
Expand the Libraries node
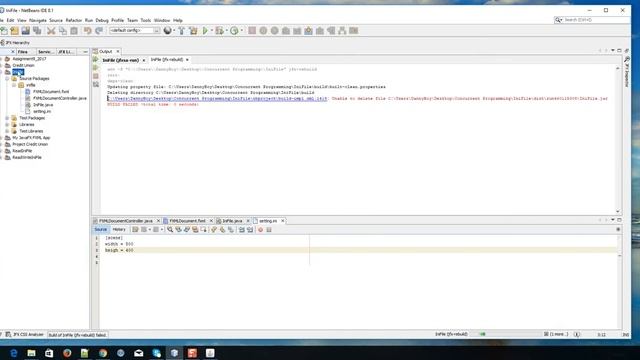(7, 124)
